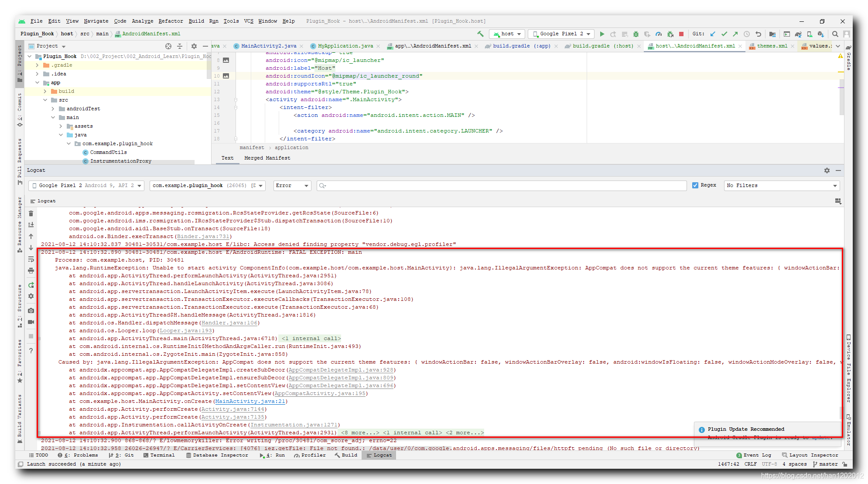Viewport: 868px width, 484px height.
Task: Collapse the app module in tree
Action: [x=38, y=83]
